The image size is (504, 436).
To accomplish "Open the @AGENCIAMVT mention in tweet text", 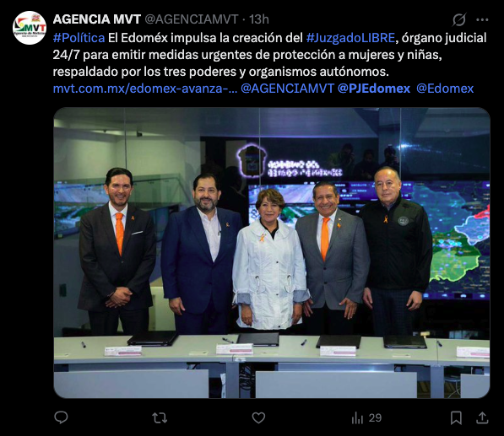I will [x=287, y=89].
